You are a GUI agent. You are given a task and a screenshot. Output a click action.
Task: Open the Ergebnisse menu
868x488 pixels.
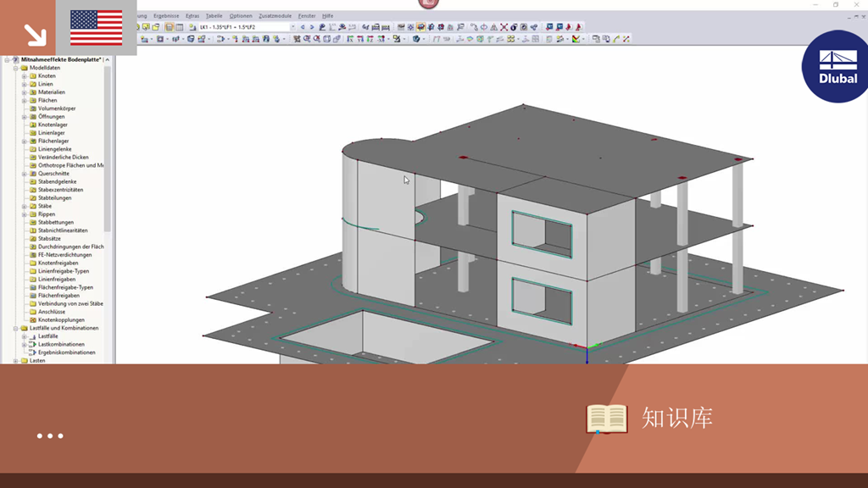tap(166, 16)
